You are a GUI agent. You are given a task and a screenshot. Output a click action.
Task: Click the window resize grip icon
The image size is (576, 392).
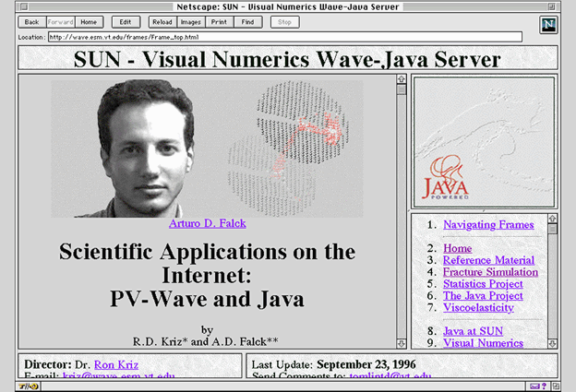pyautogui.click(x=556, y=386)
